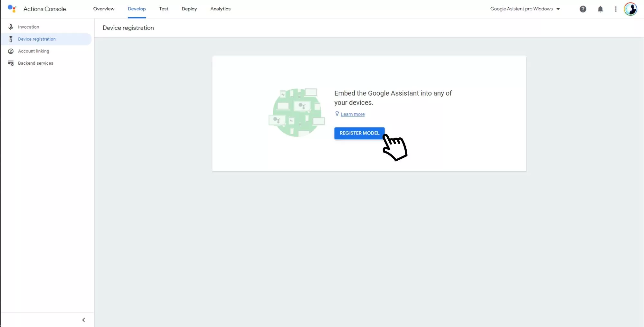Follow the Learn more link
This screenshot has height=327, width=644.
pos(353,114)
